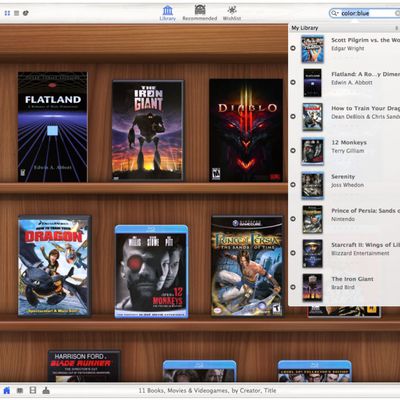
Task: Click the book filter icon in bottom bar
Action: [20, 390]
